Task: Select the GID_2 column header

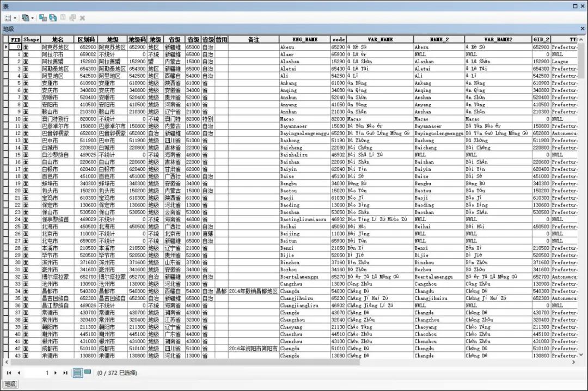Action: (541, 39)
